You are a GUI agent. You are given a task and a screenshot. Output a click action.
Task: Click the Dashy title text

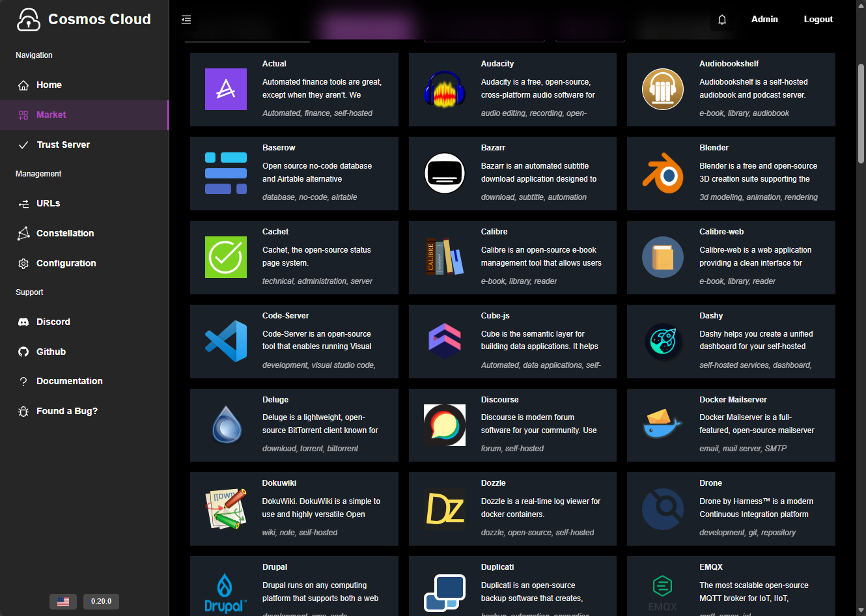711,316
